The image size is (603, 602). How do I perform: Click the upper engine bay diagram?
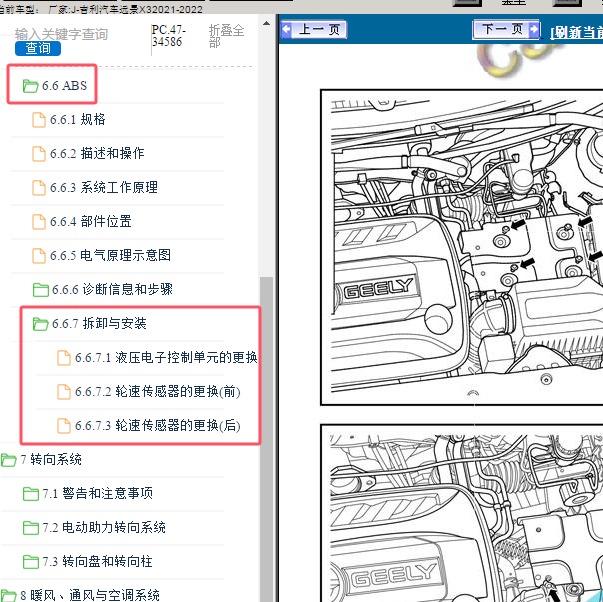pos(461,247)
